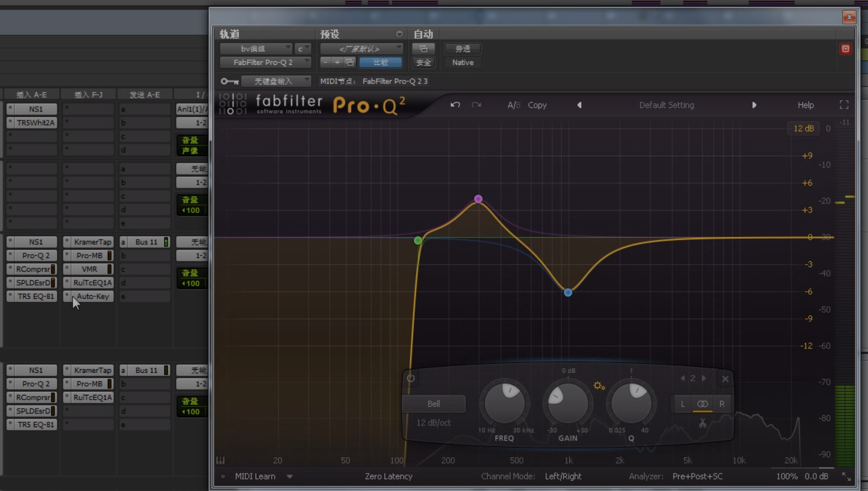Open the Default Setting preset menu
Viewport: 868px width, 491px height.
[x=666, y=105]
